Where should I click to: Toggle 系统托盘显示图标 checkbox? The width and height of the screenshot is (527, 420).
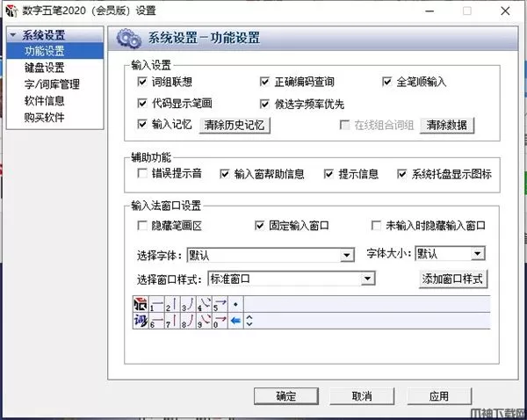401,174
